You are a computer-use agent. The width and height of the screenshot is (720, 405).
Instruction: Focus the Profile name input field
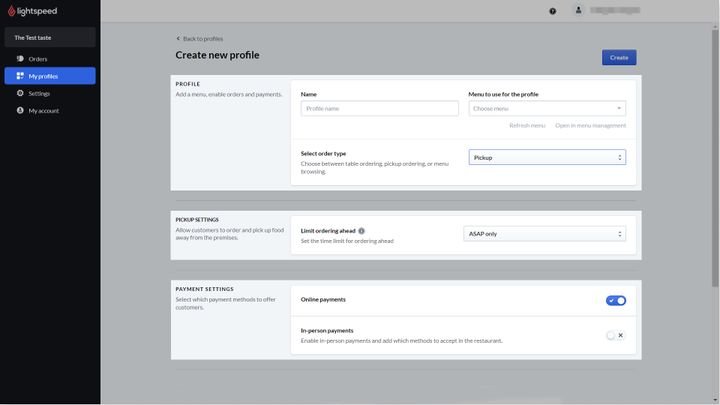pos(379,108)
